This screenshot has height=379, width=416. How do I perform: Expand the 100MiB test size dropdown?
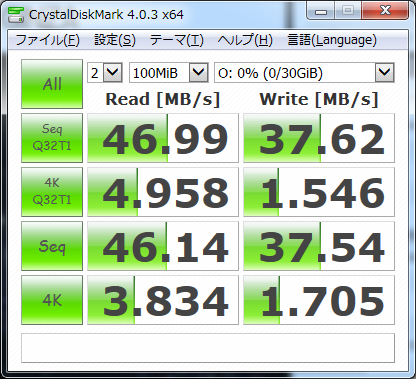click(x=199, y=72)
